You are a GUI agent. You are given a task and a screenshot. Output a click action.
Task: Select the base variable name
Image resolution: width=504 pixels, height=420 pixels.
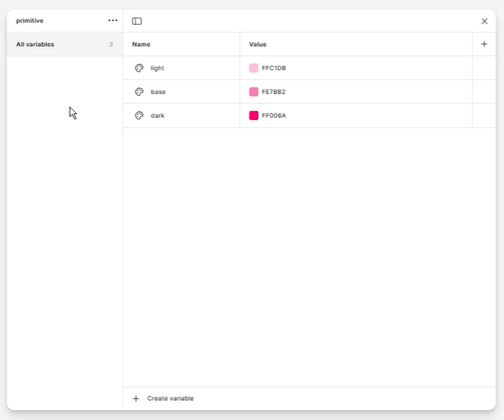click(x=158, y=92)
